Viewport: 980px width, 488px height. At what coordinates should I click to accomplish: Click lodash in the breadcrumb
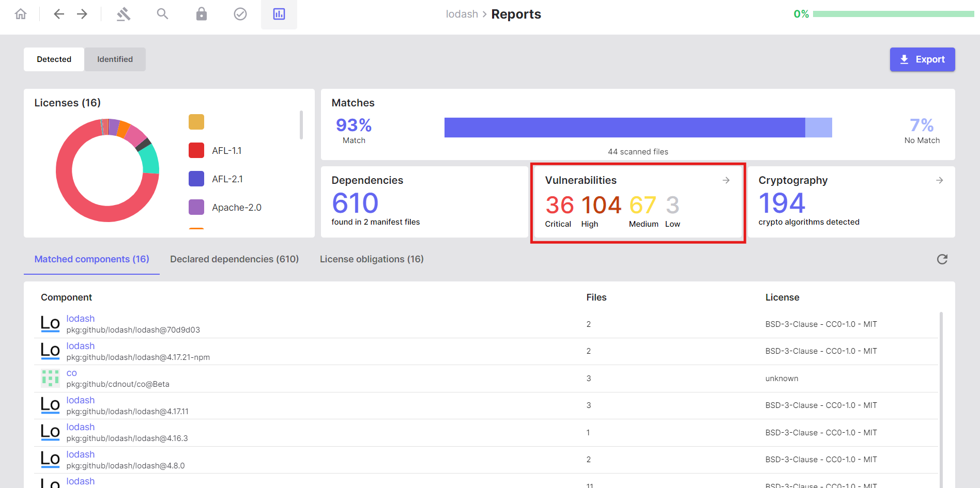(x=462, y=14)
